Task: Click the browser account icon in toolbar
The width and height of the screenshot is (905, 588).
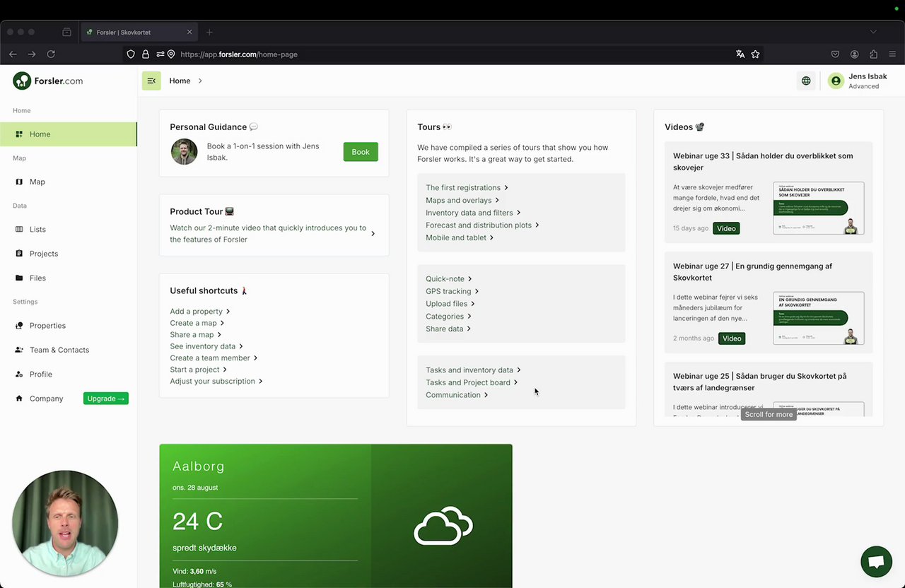Action: click(x=854, y=54)
